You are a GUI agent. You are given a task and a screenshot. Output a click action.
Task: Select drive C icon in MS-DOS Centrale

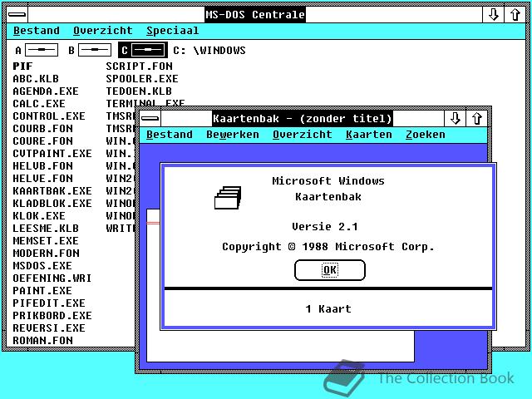[x=143, y=50]
